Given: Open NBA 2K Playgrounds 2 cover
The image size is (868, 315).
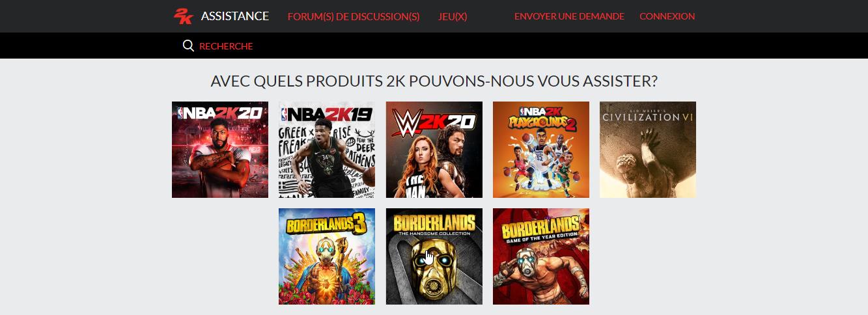Looking at the screenshot, I should [x=541, y=150].
